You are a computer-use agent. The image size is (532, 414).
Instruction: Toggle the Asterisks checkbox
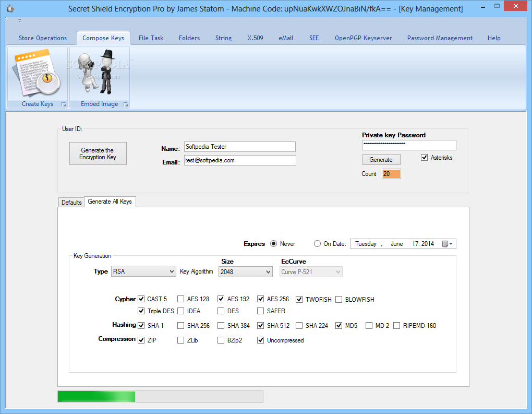tap(424, 157)
